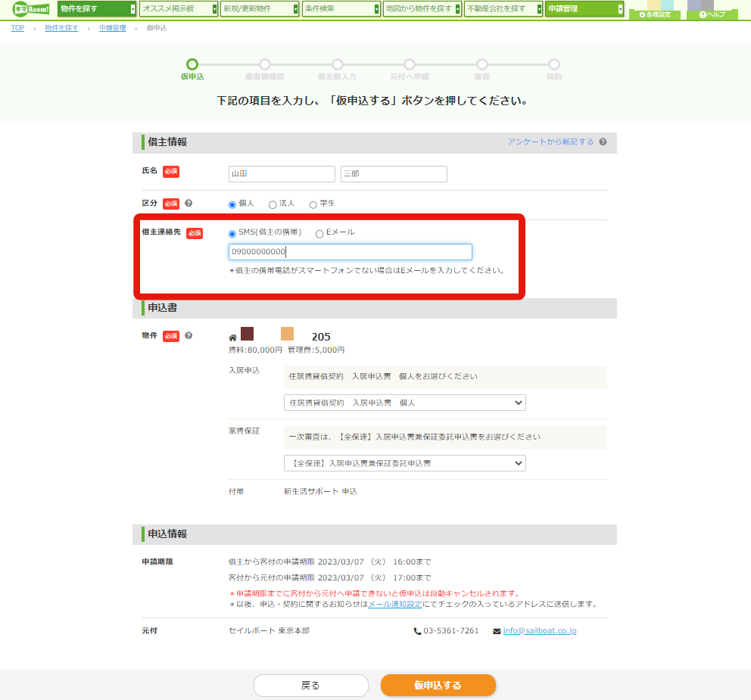The height and width of the screenshot is (700, 751).
Task: Go to 物件を探す breadcrumb link
Action: point(61,28)
